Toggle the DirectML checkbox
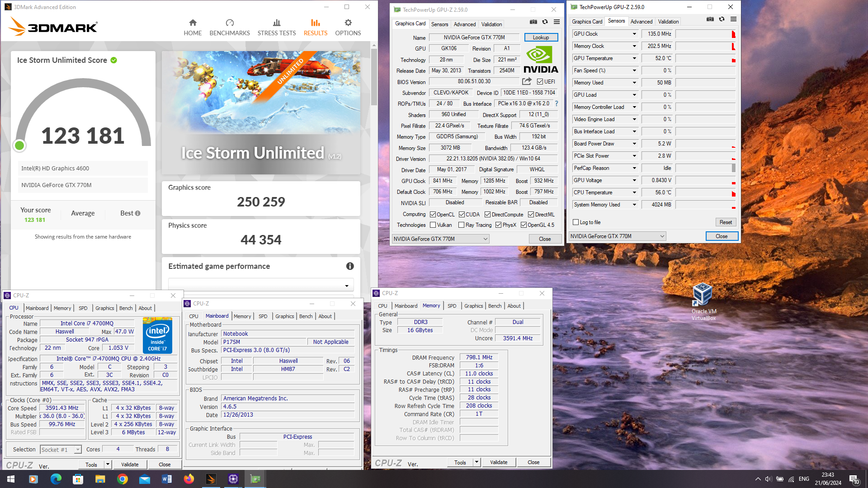868x488 pixels. (531, 215)
